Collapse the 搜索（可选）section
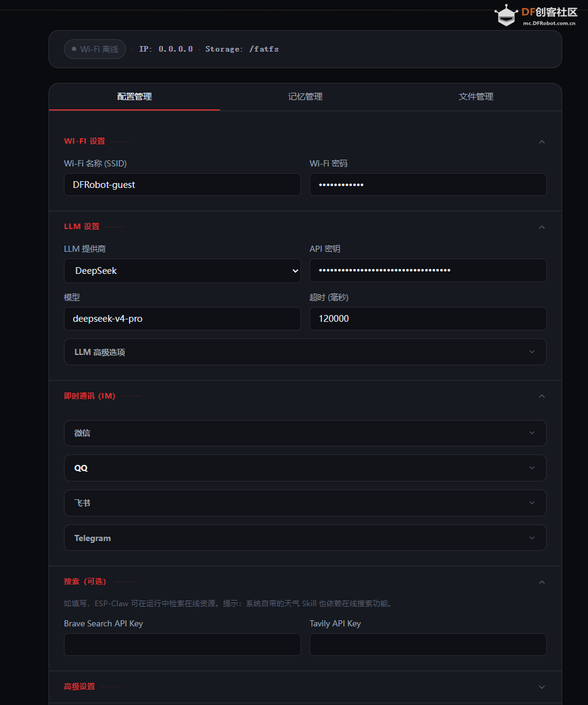This screenshot has height=705, width=588. coord(541,582)
